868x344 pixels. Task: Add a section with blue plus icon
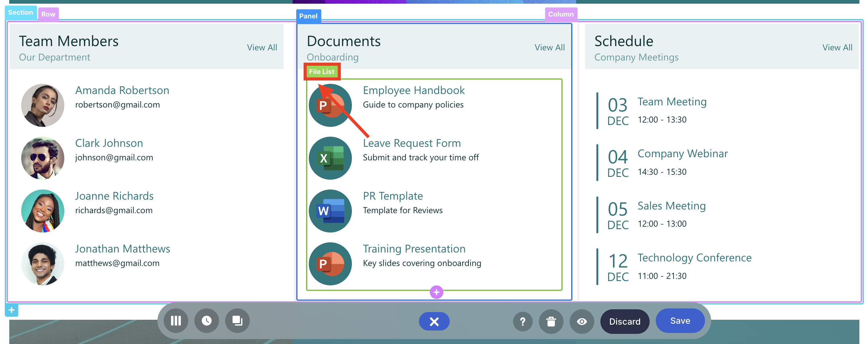11,310
